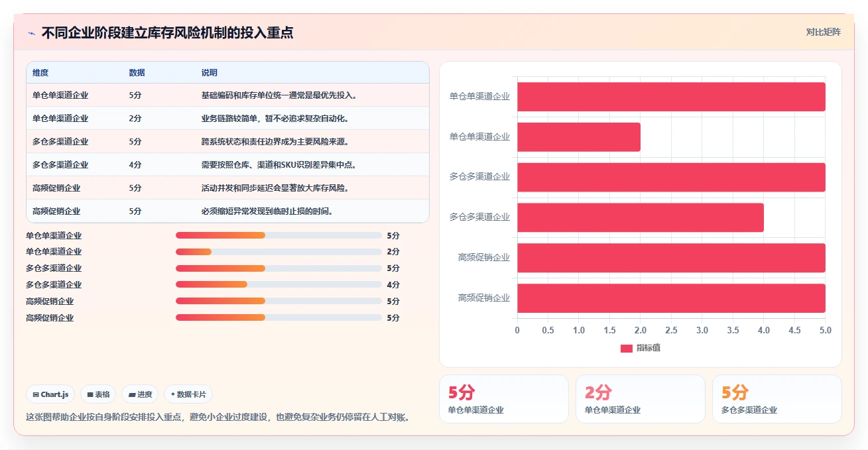Click the icon in the 进度 tag
The image size is (868, 450).
point(132,394)
